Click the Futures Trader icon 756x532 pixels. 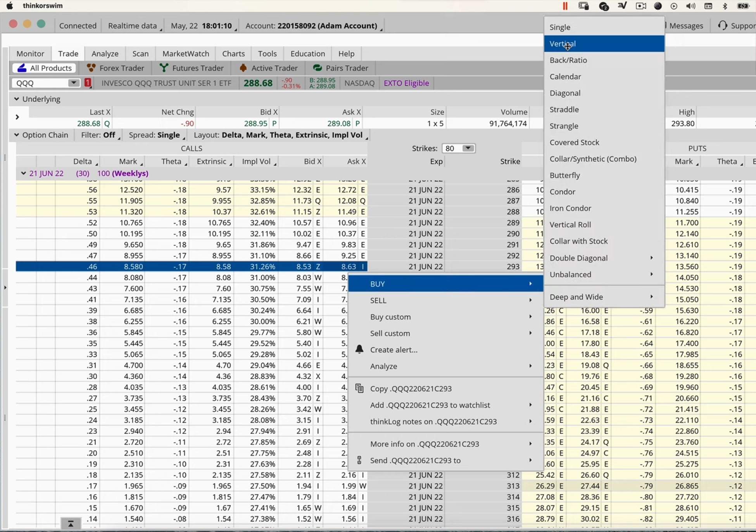coord(164,68)
